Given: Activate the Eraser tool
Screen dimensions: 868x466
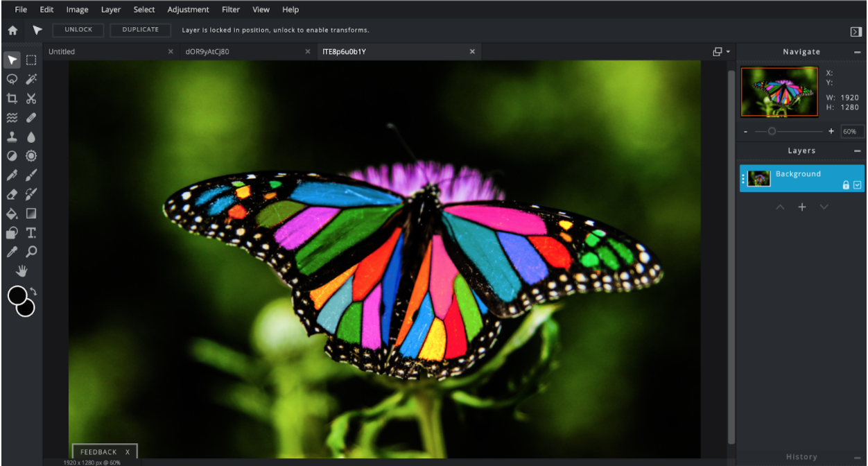Looking at the screenshot, I should tap(12, 194).
